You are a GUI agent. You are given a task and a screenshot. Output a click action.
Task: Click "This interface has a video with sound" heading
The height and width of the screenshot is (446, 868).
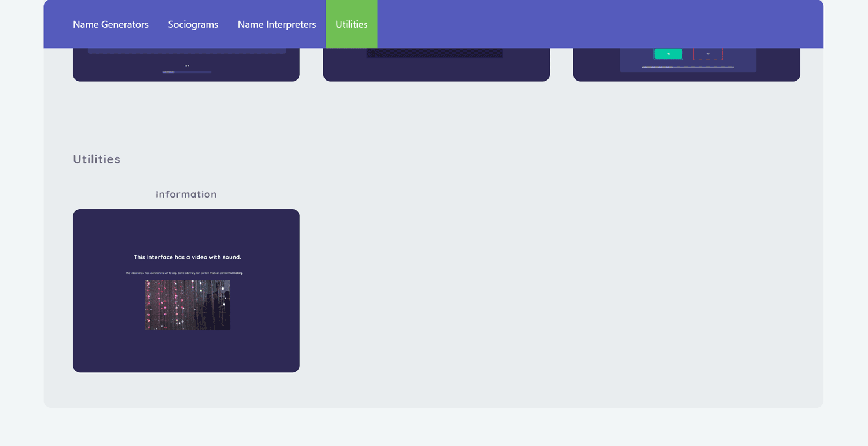pyautogui.click(x=187, y=257)
